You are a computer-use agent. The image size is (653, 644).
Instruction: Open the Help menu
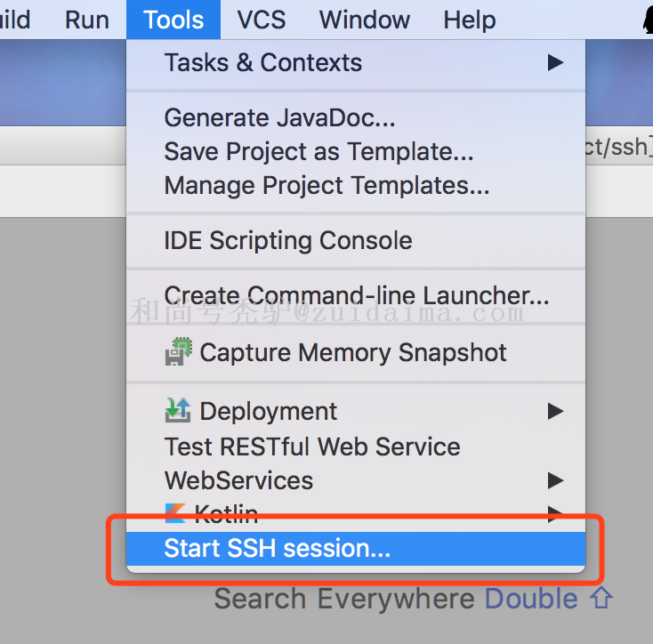click(469, 20)
